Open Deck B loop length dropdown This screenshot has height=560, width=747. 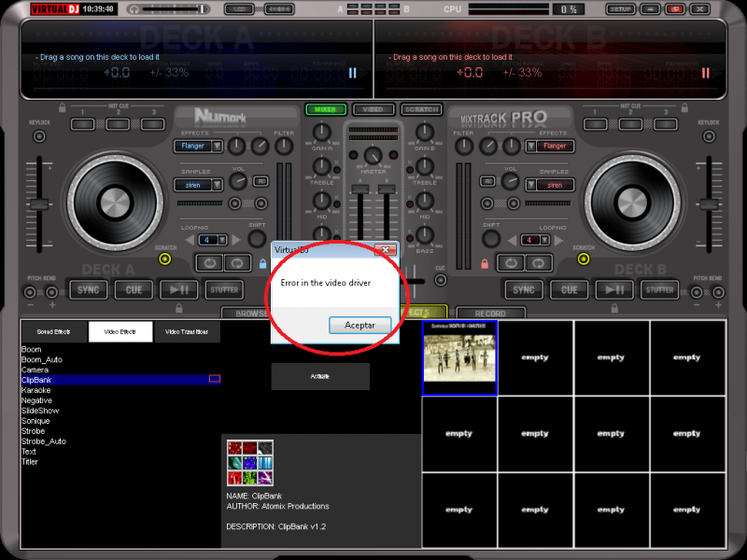pos(544,240)
